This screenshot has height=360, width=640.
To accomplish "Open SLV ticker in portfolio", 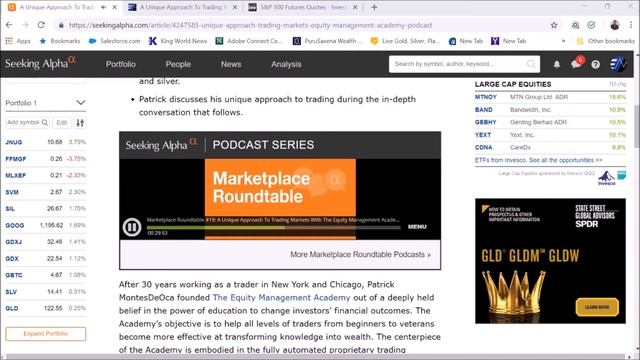I will [x=11, y=292].
